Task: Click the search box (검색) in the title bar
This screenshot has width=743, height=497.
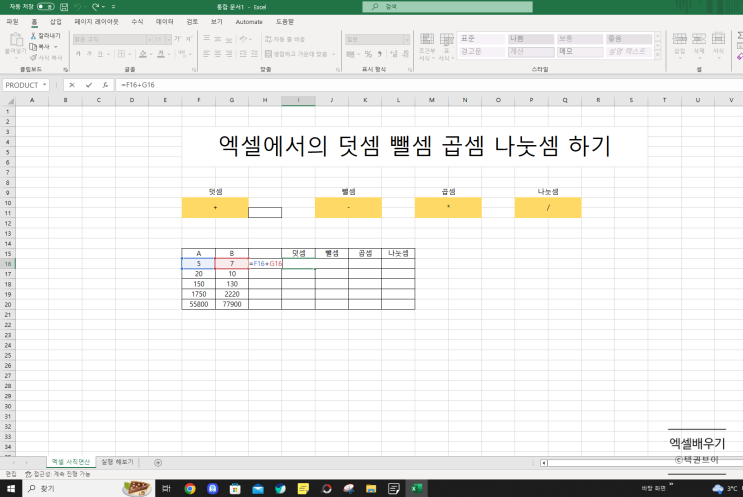Action: click(447, 7)
